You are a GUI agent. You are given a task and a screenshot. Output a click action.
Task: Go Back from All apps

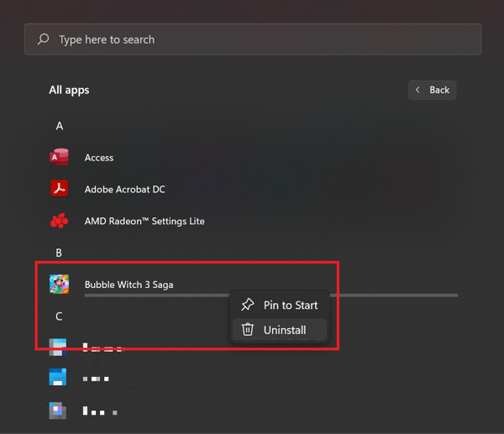click(432, 90)
